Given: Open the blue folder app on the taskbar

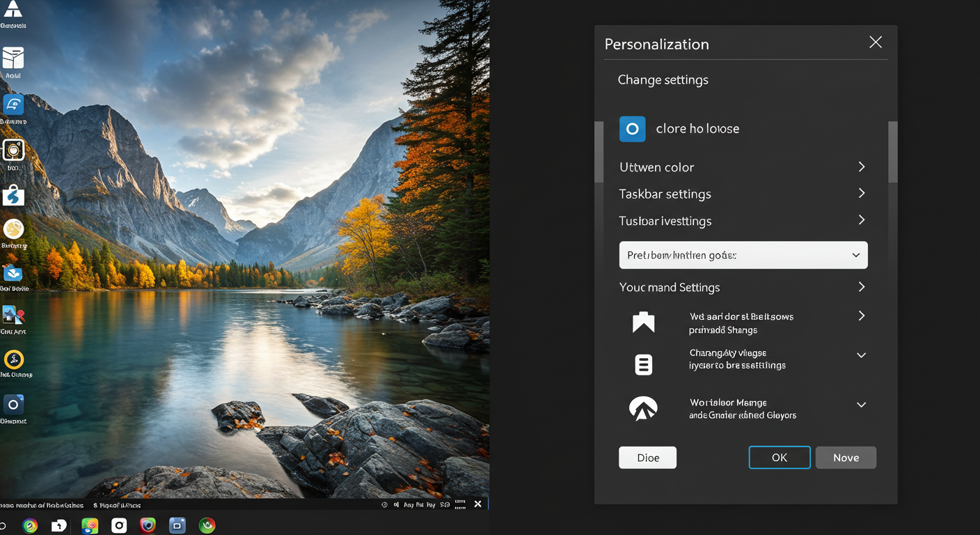Looking at the screenshot, I should point(177,525).
